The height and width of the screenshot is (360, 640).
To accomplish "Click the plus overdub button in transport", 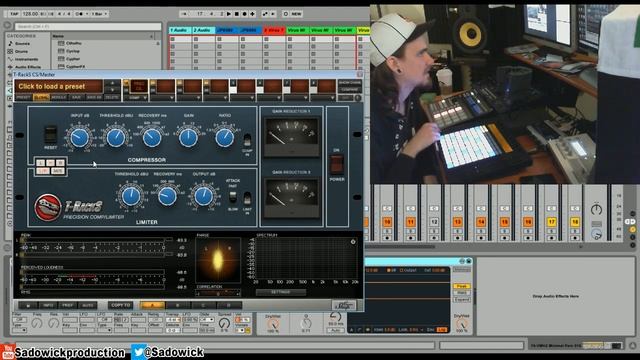I will click(x=252, y=14).
